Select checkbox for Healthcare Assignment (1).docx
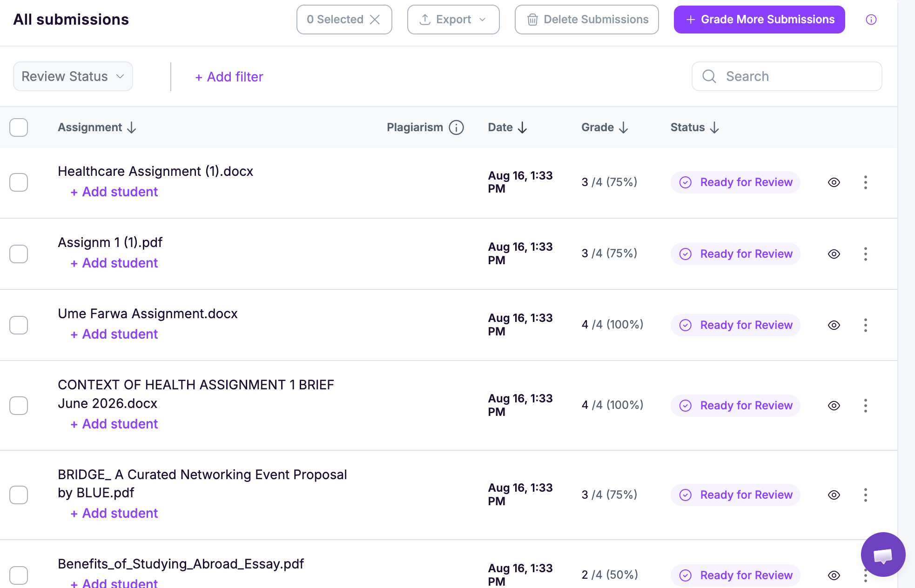915x588 pixels. click(19, 182)
